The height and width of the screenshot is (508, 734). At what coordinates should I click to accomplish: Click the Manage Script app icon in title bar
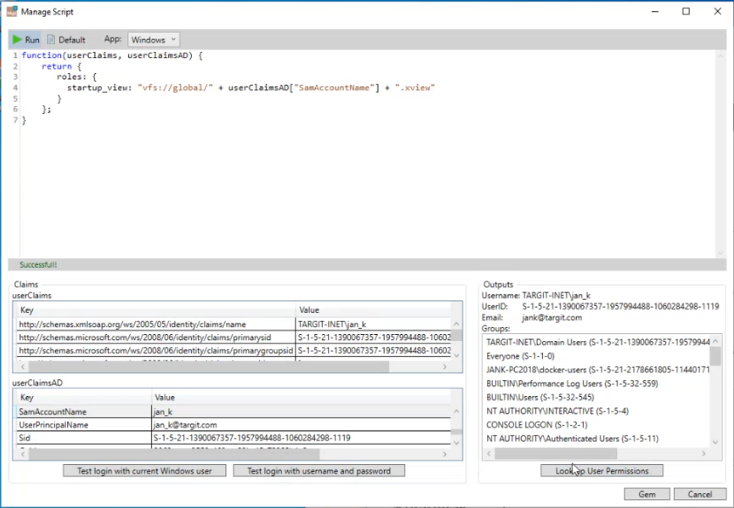[12, 11]
